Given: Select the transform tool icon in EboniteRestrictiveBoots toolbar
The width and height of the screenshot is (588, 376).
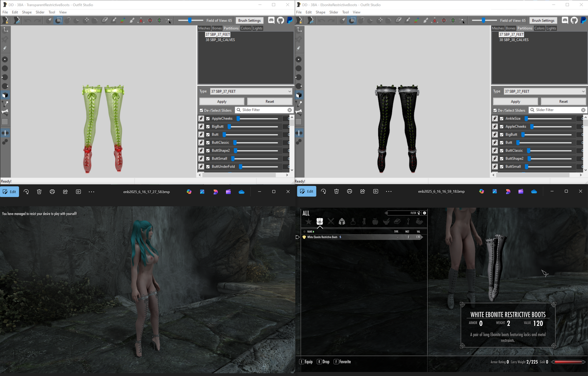Looking at the screenshot, I should 380,20.
